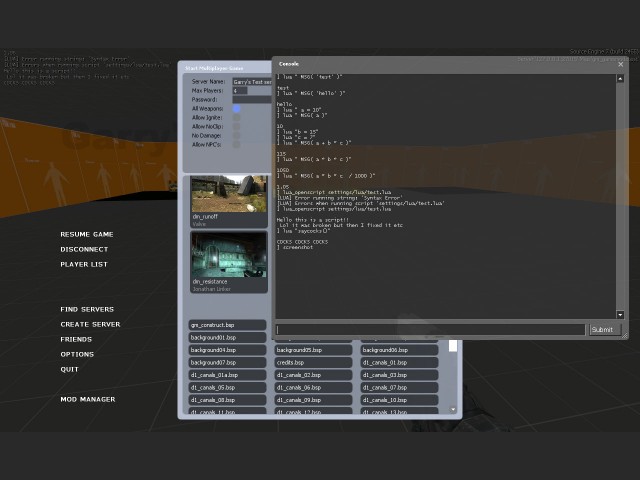
Task: Select d1_canals_08.bsp map
Action: (x=227, y=400)
